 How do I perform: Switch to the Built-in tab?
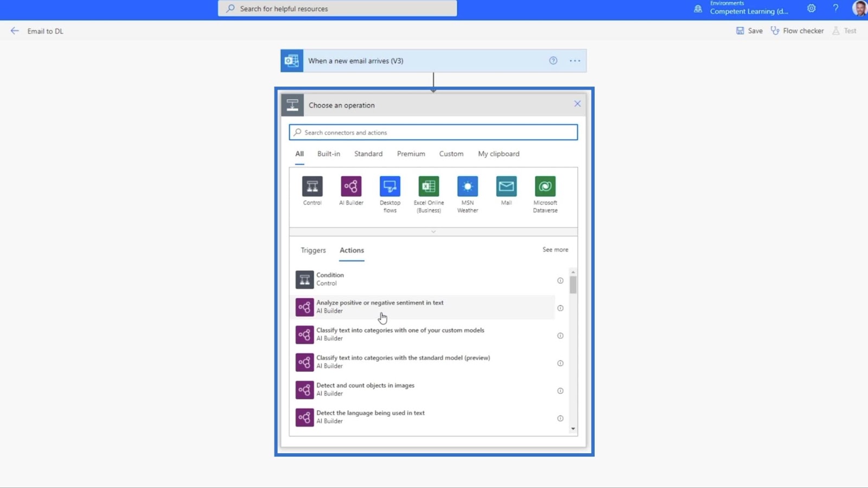pos(329,154)
